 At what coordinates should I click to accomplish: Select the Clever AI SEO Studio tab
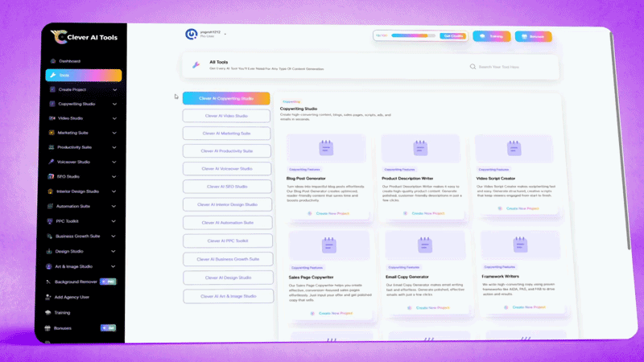coord(226,187)
